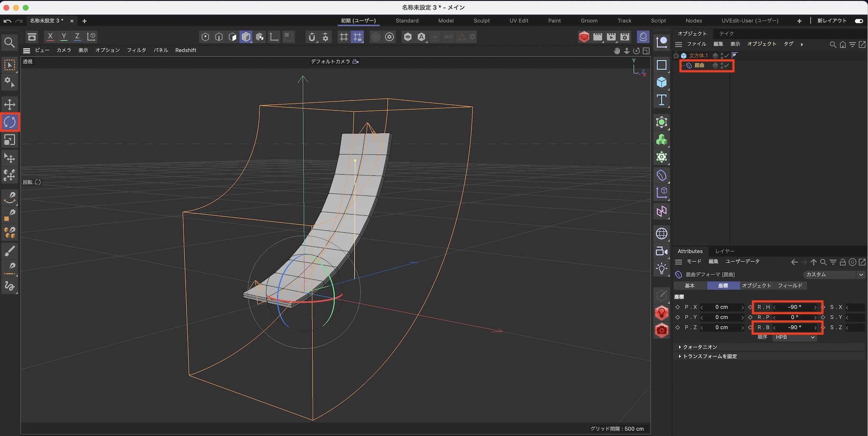This screenshot has height=436, width=868.
Task: Select the Move tool
Action: [x=10, y=105]
